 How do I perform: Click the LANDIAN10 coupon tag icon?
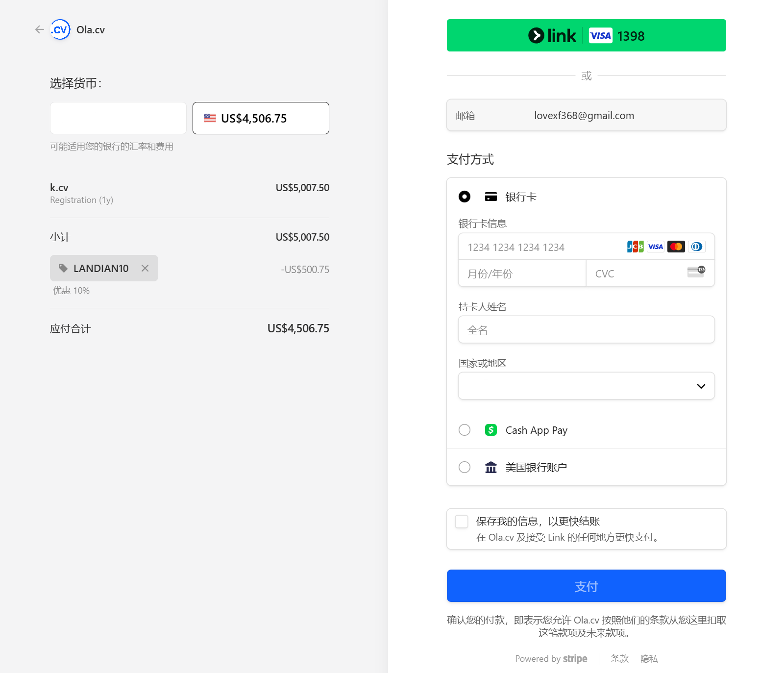(x=63, y=268)
